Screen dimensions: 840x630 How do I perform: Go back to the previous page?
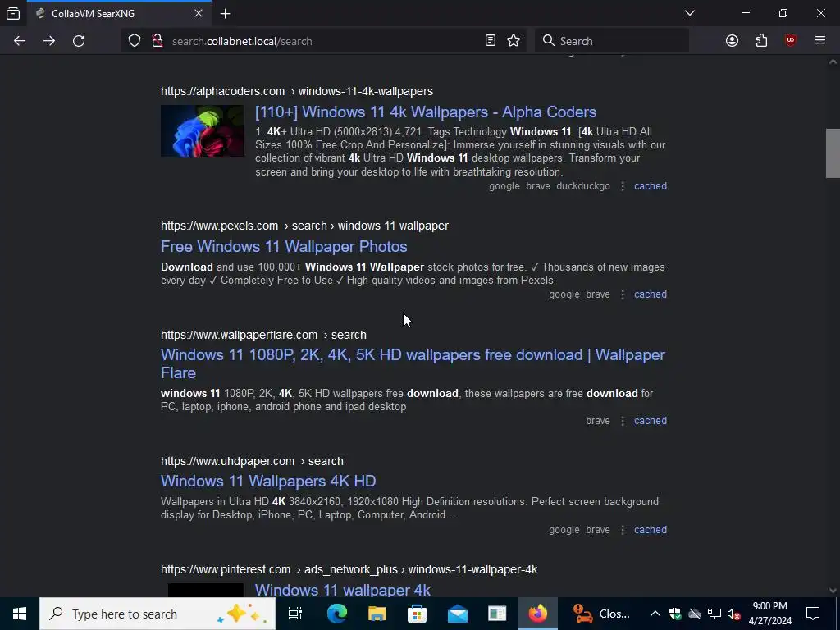pos(20,41)
